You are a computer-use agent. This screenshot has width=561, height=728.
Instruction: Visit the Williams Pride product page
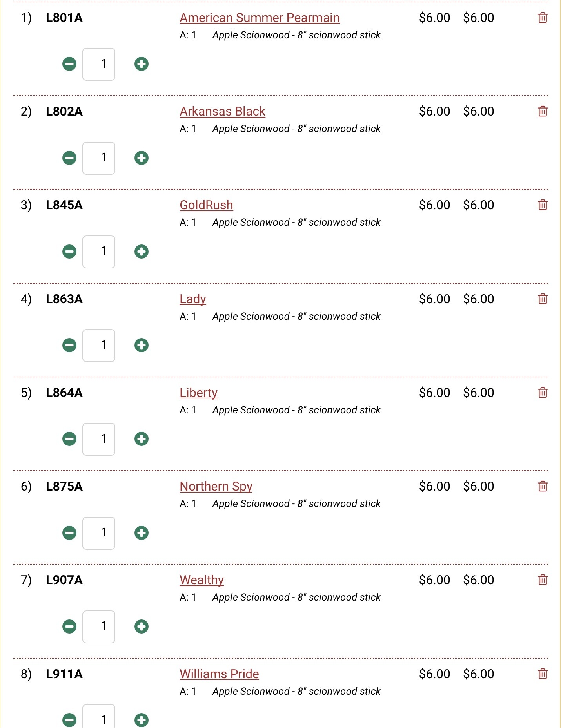pos(219,674)
